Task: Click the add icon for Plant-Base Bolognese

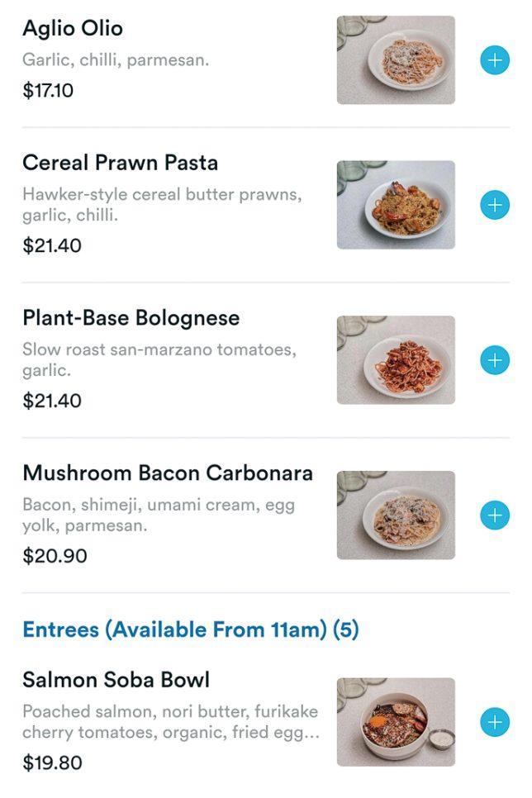Action: pos(496,359)
